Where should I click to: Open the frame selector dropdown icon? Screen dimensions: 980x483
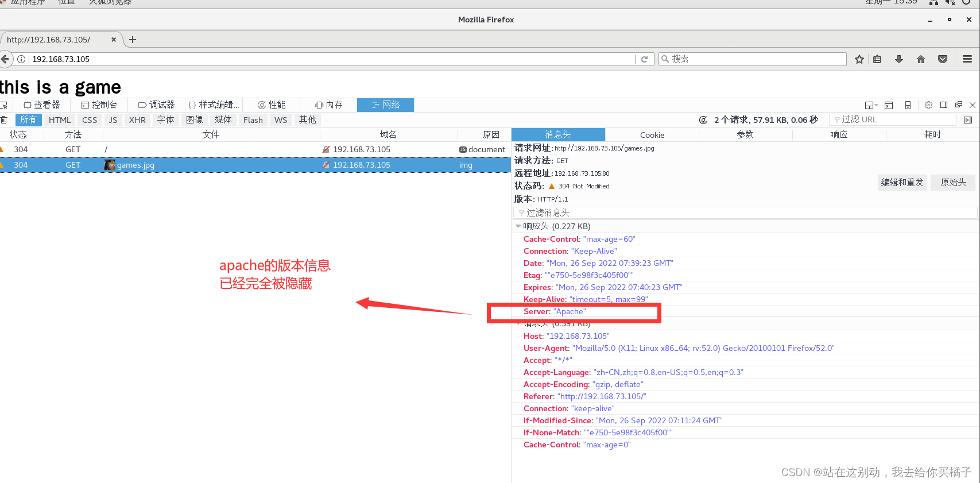coord(871,105)
